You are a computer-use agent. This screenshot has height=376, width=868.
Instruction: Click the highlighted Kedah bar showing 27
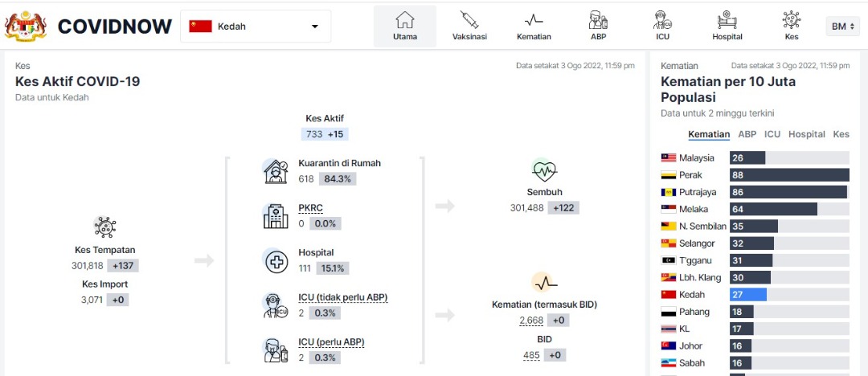[748, 295]
